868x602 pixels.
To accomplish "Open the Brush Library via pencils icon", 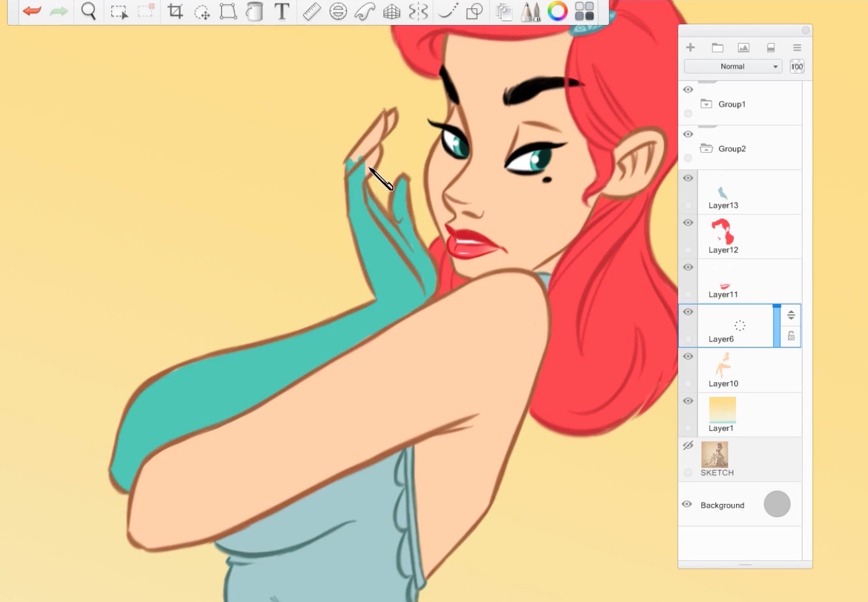I will point(530,11).
